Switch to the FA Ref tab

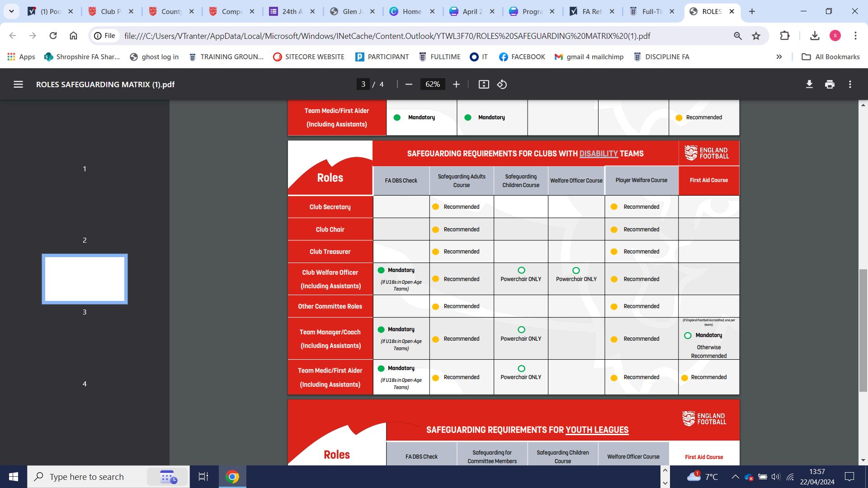pos(591,11)
